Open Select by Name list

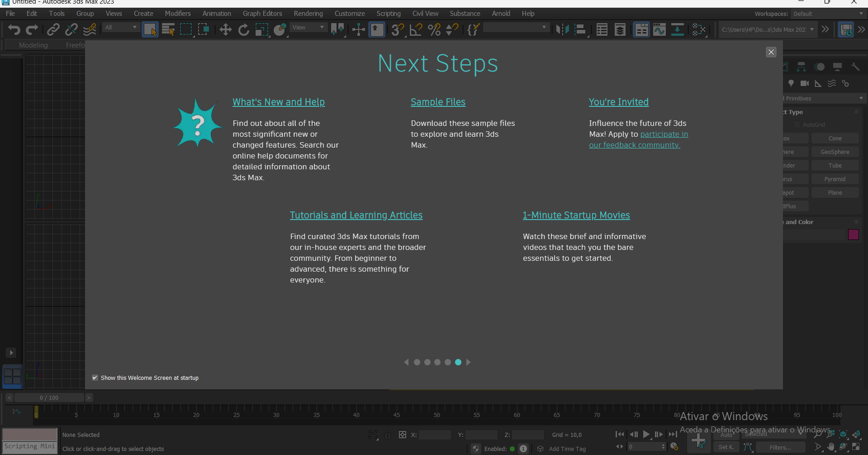168,30
